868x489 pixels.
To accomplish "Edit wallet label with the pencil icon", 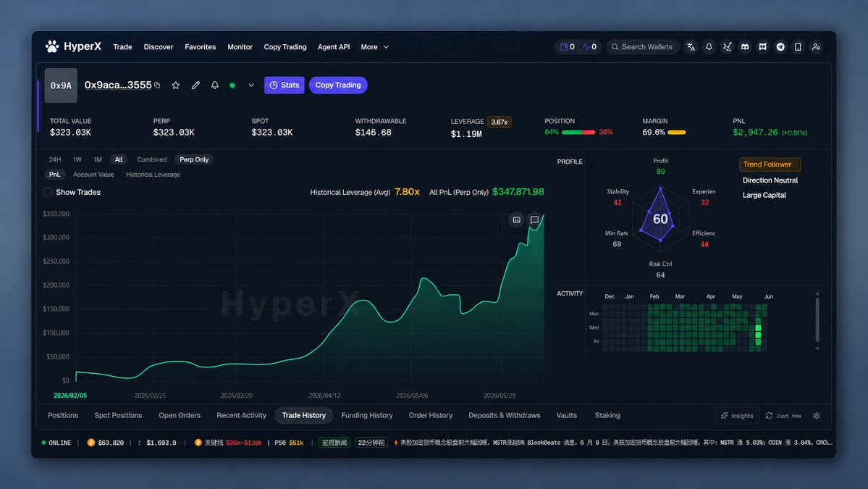I will coord(195,85).
